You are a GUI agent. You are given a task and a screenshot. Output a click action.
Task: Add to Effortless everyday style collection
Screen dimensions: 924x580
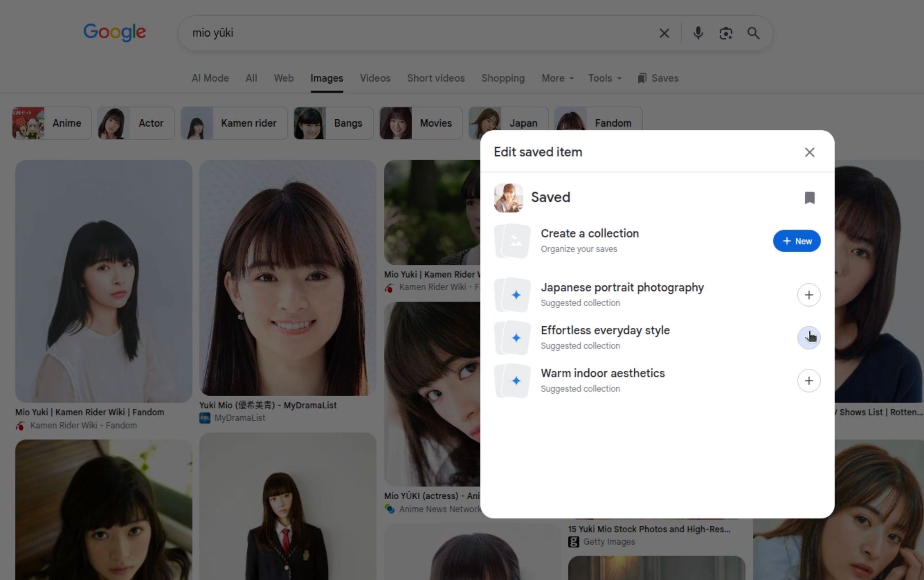808,338
